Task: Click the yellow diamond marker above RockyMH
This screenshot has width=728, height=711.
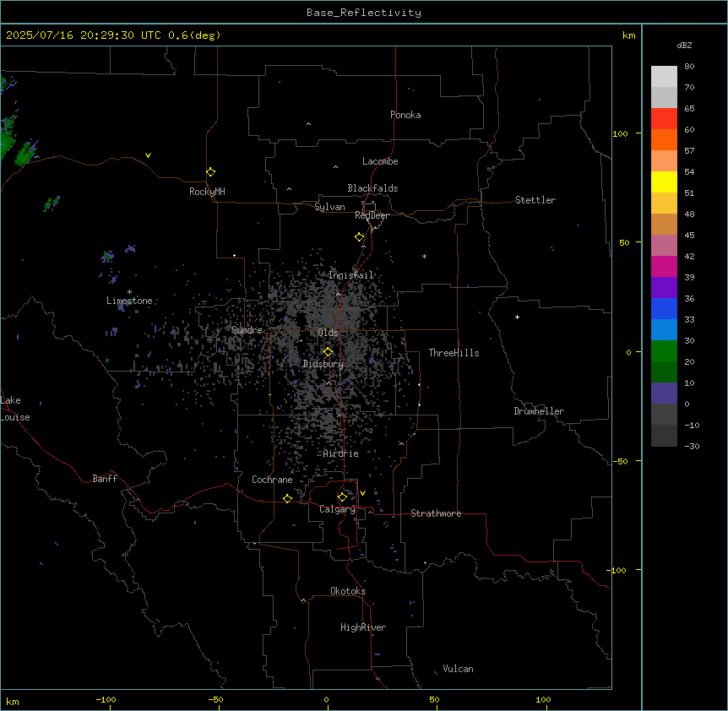Action: (210, 172)
